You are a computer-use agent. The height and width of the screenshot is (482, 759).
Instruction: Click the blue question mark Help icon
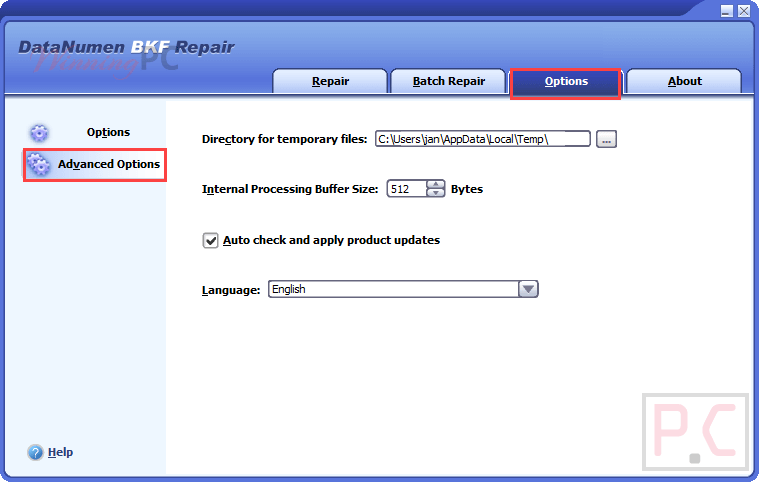point(35,452)
